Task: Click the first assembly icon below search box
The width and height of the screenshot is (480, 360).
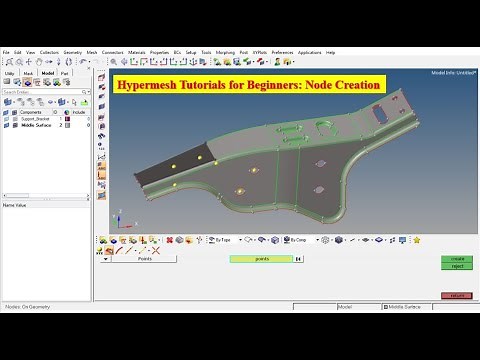Action: [x=7, y=102]
